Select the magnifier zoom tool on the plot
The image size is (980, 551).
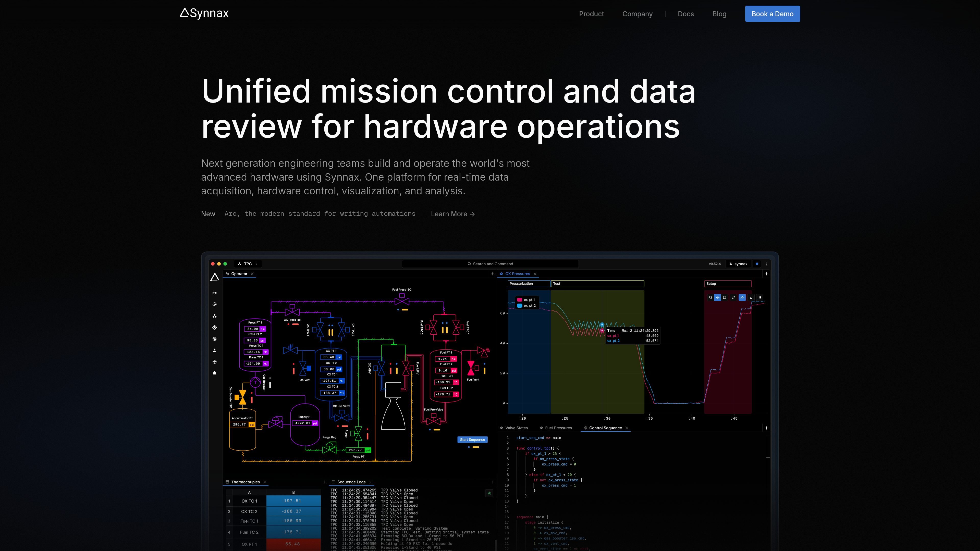tap(710, 297)
